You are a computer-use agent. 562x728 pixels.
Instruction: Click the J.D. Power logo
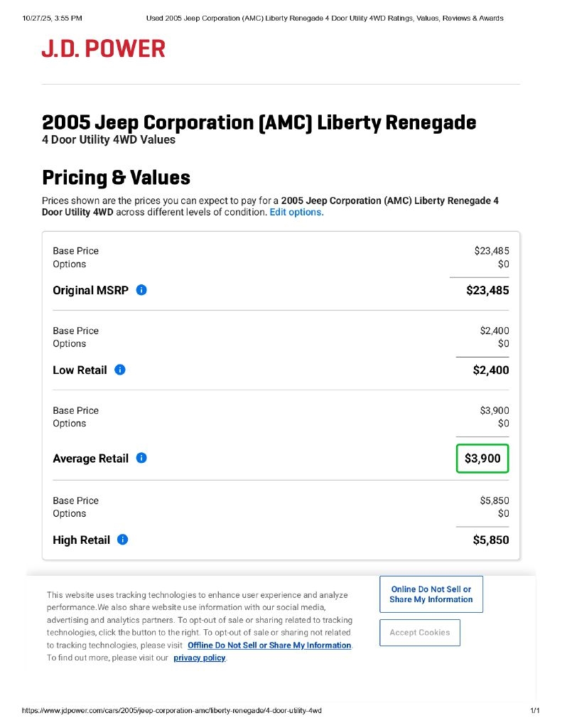[104, 48]
